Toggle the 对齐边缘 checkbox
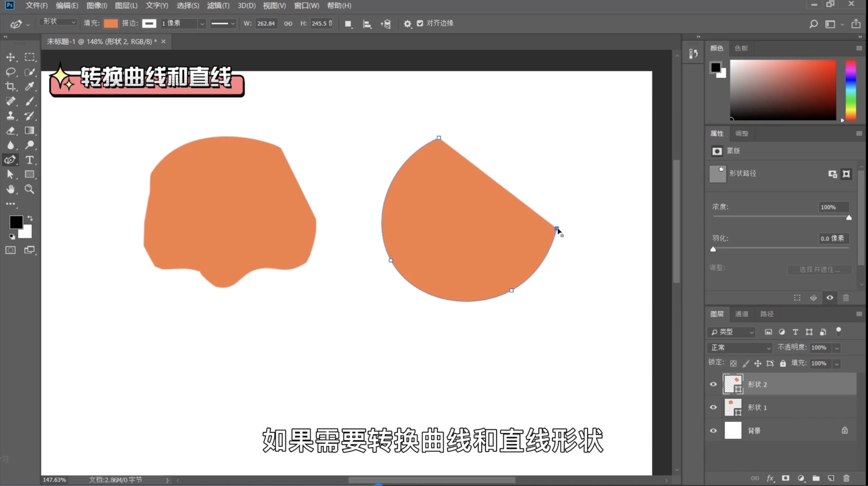This screenshot has width=868, height=486. click(420, 23)
